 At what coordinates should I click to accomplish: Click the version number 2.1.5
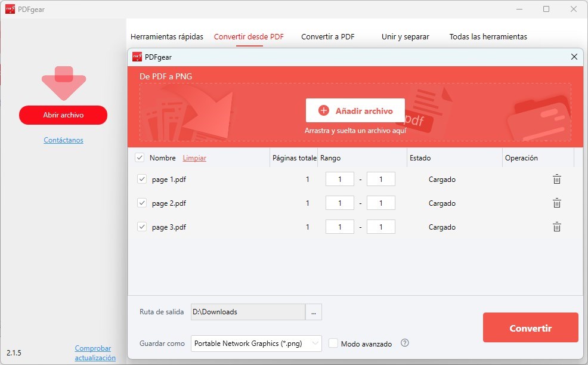tap(14, 352)
